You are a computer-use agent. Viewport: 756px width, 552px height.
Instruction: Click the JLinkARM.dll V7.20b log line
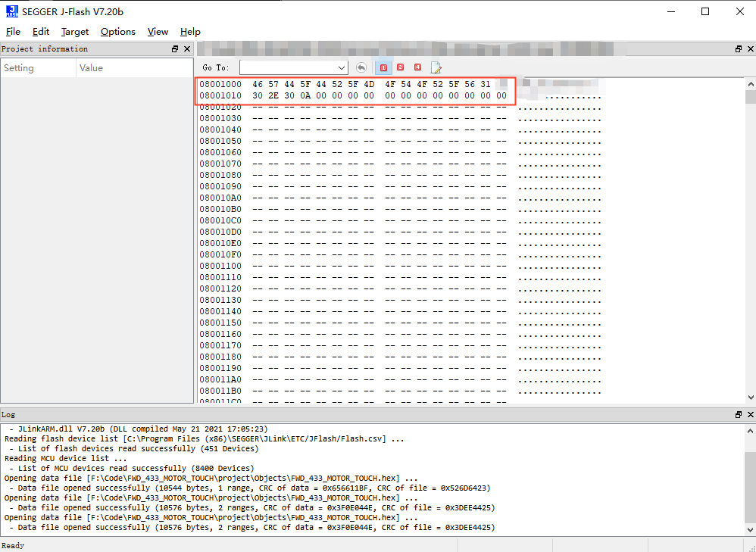(x=139, y=429)
